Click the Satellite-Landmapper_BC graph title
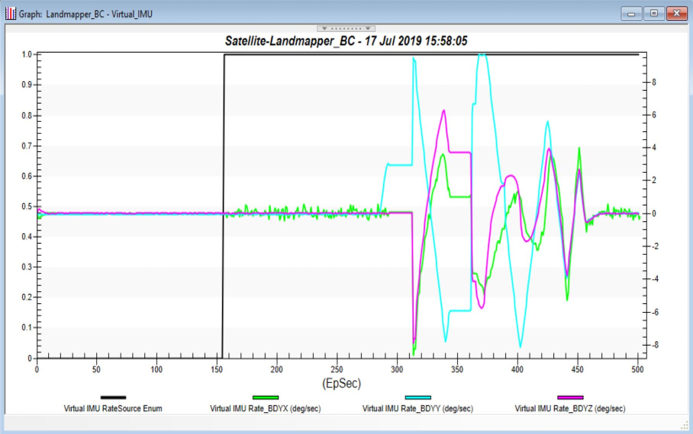This screenshot has height=434, width=693. pos(346,42)
